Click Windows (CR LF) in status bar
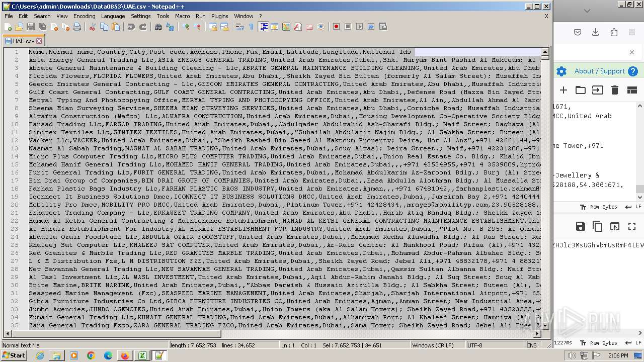644x362 pixels. (433, 345)
